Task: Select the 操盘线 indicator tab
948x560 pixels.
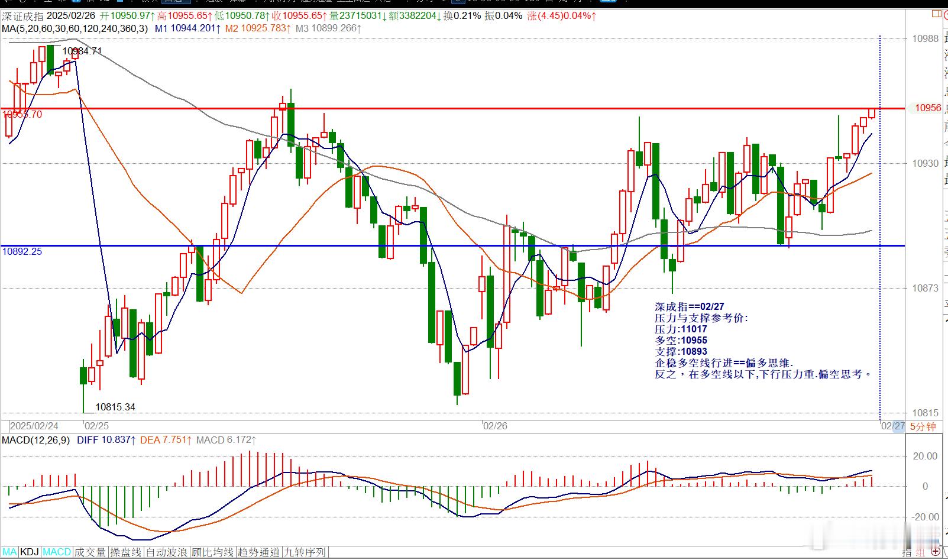Action: [x=126, y=552]
